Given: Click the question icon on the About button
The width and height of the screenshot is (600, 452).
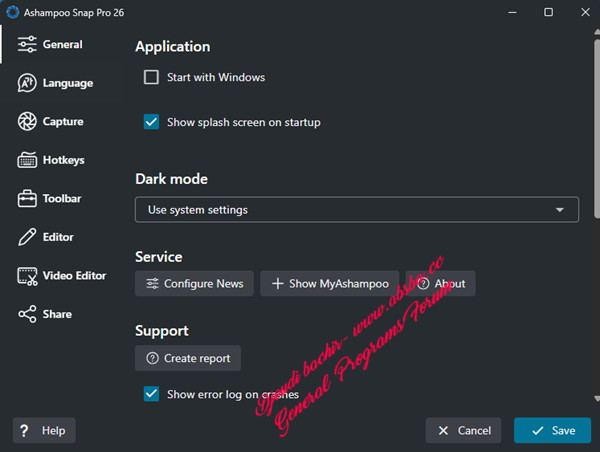Looking at the screenshot, I should pyautogui.click(x=423, y=284).
